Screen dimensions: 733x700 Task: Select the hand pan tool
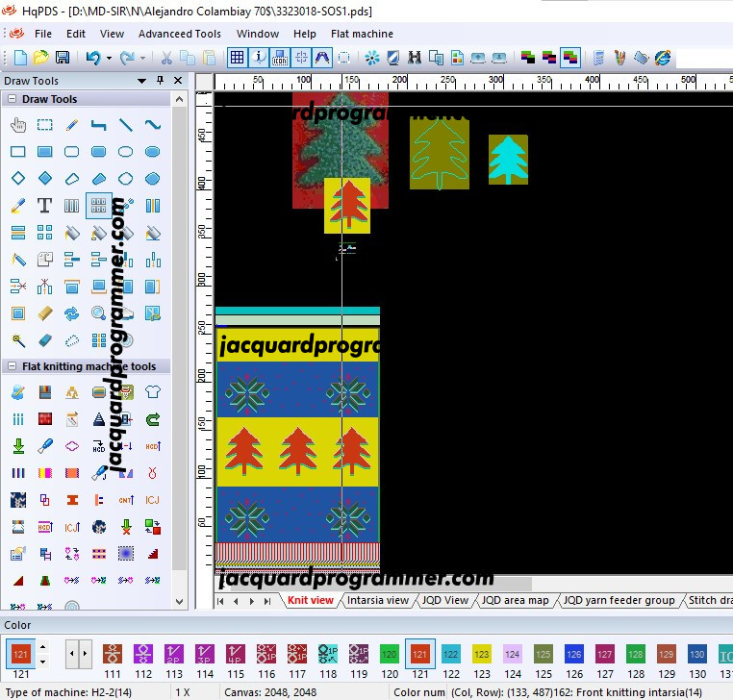18,125
